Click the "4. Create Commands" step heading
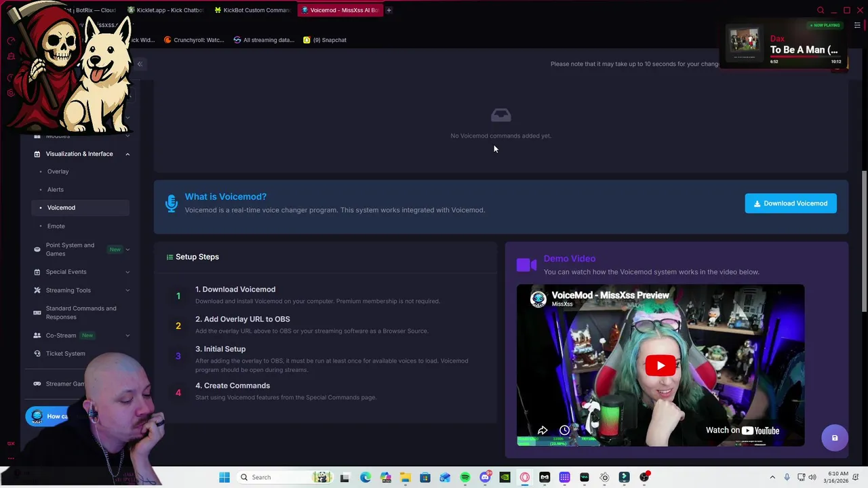 (x=233, y=386)
